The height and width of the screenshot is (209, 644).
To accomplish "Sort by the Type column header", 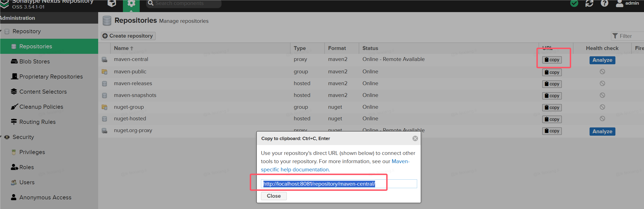I will point(307,48).
